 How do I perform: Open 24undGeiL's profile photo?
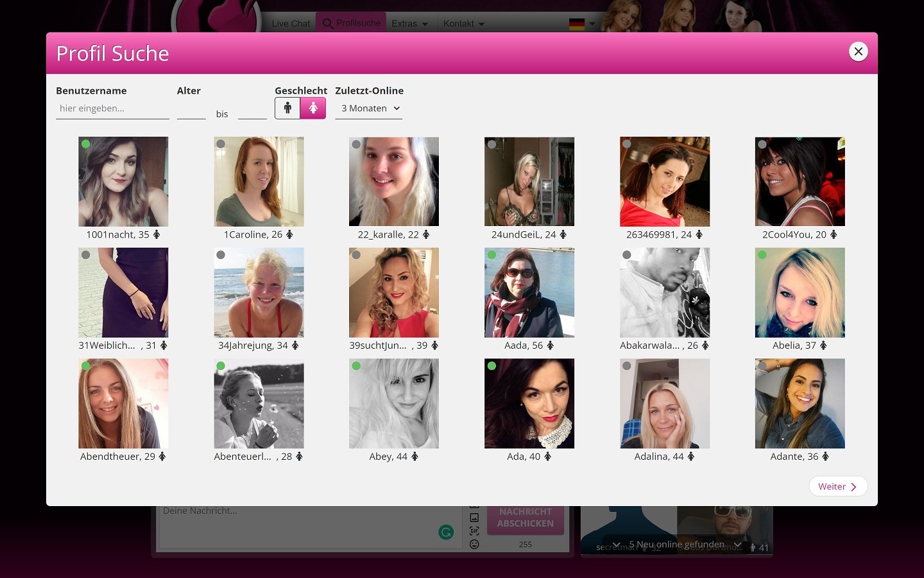tap(529, 181)
